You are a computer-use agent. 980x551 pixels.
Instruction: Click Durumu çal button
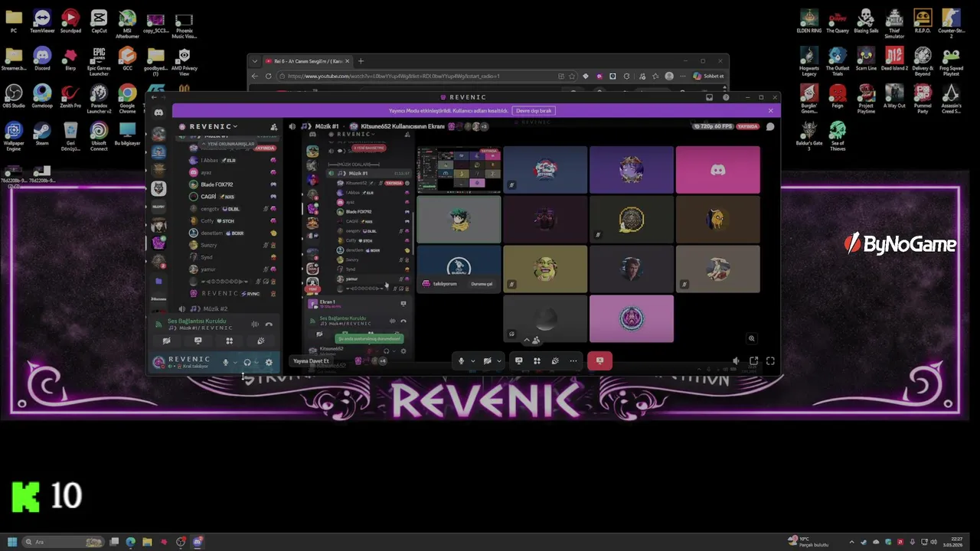(x=482, y=284)
